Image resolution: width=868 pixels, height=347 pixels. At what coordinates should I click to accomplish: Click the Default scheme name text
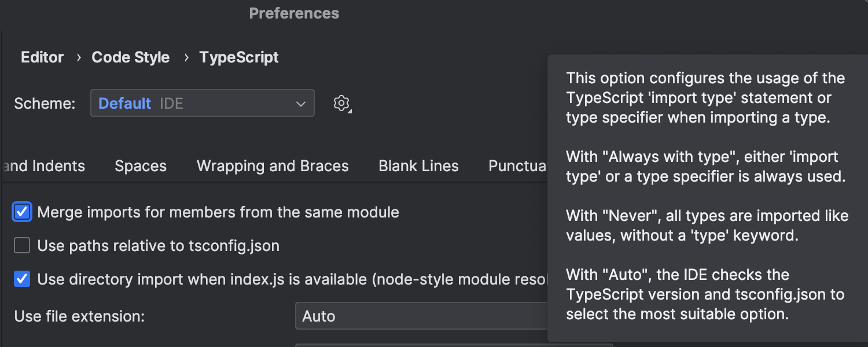coord(124,103)
